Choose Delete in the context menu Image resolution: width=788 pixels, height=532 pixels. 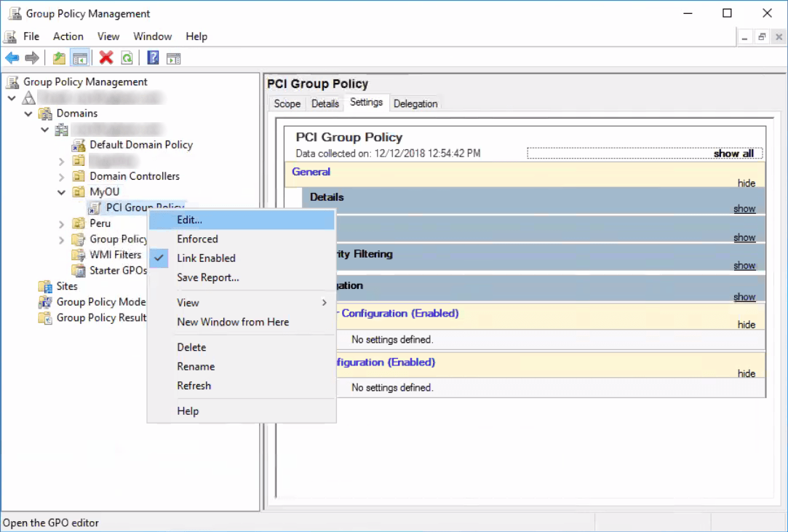(x=242, y=347)
